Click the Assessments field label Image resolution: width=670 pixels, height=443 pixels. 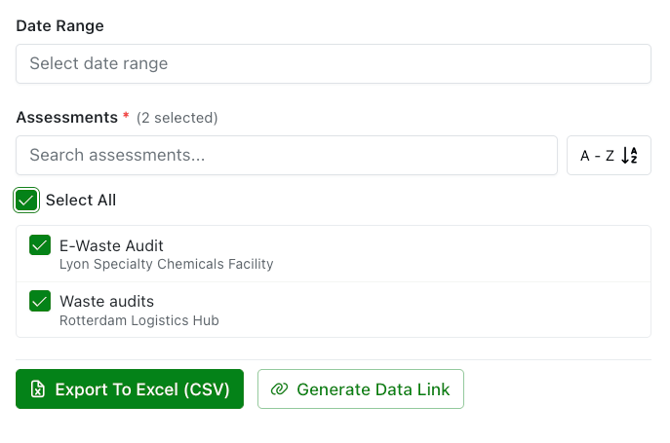(67, 117)
